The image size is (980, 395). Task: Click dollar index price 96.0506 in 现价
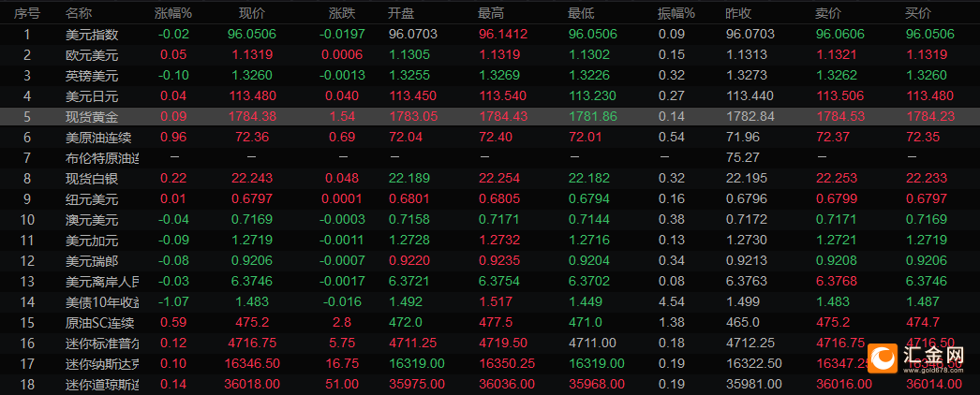[252, 35]
